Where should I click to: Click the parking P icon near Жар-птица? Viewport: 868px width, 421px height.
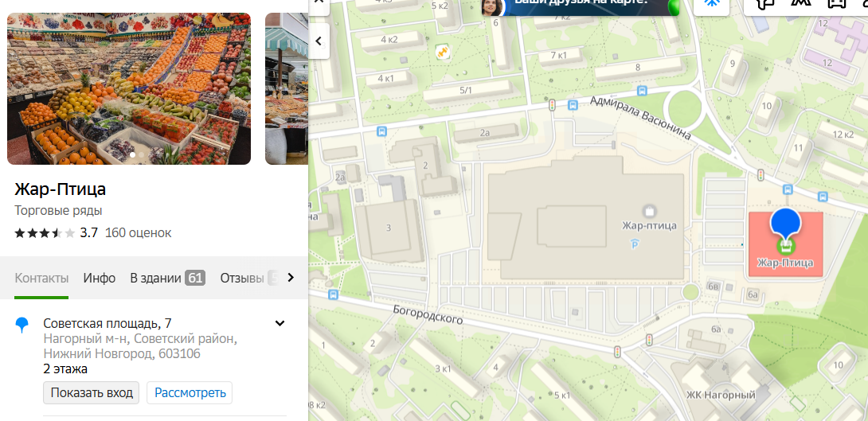click(635, 244)
